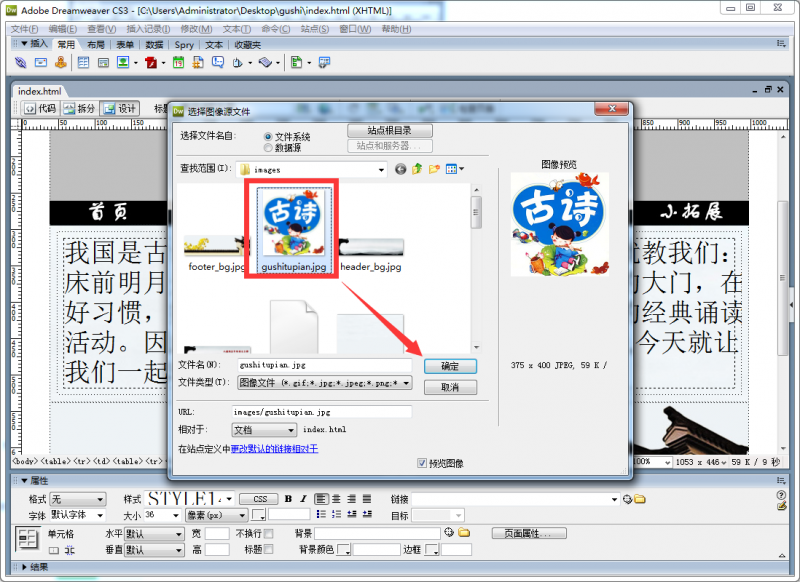Click the Align Right icon in Properties
Image resolution: width=800 pixels, height=582 pixels.
[352, 499]
